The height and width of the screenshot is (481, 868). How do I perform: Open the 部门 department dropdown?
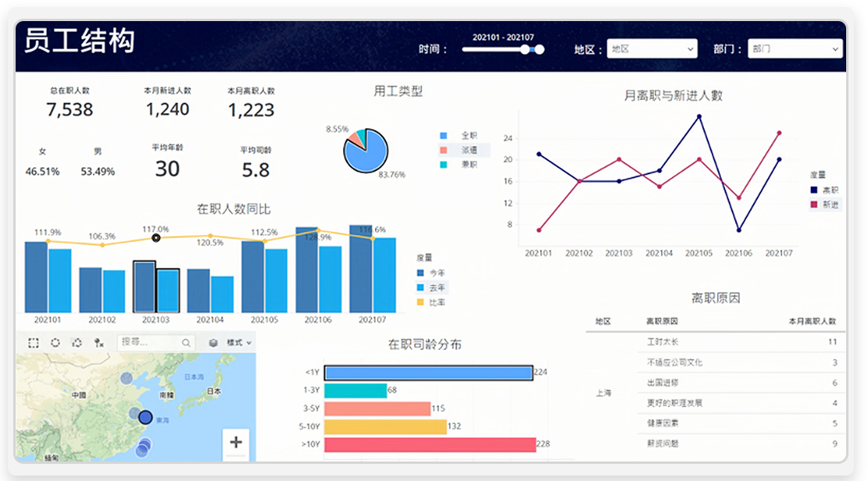click(795, 48)
